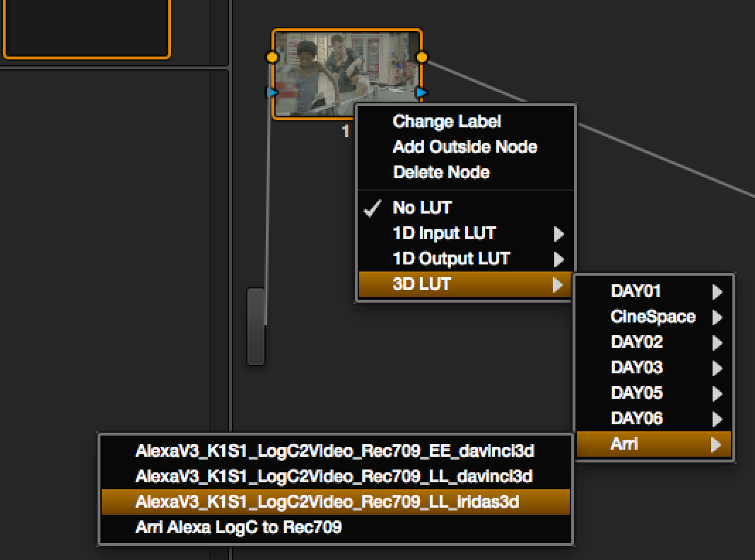Select Add Outside Node menu entry
This screenshot has height=560, width=755.
click(464, 147)
